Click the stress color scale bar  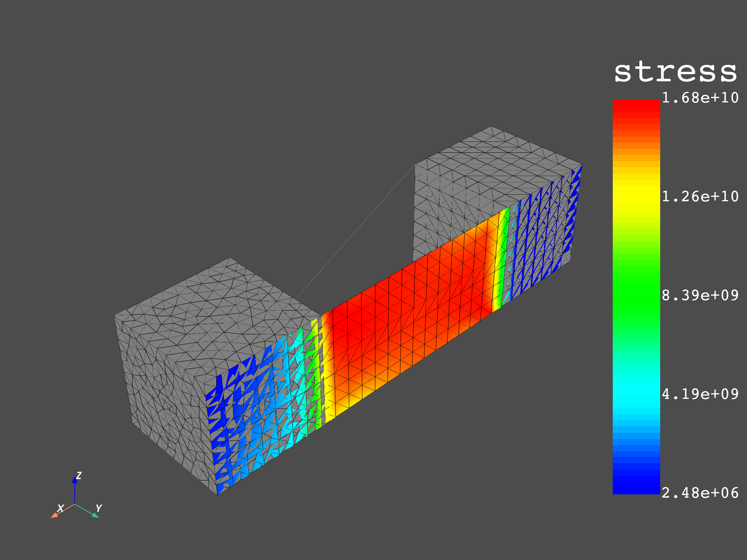point(636,297)
